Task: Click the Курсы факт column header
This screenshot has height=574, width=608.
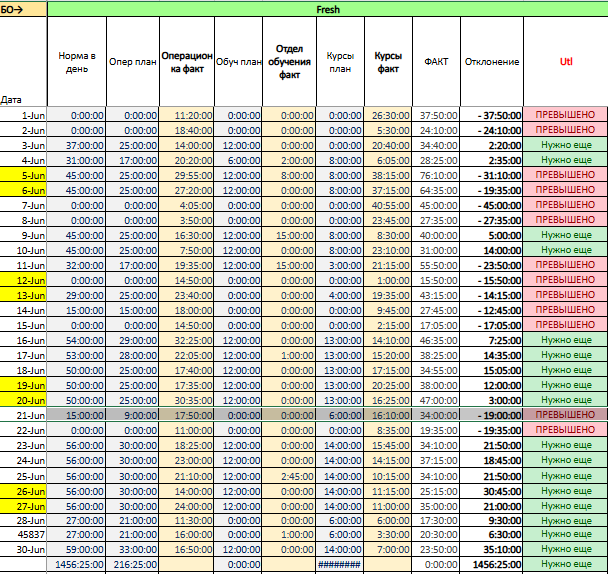Action: 388,62
